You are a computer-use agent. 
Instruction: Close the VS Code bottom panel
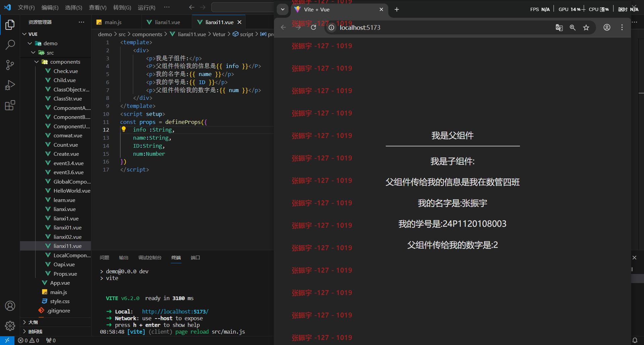pos(634,258)
